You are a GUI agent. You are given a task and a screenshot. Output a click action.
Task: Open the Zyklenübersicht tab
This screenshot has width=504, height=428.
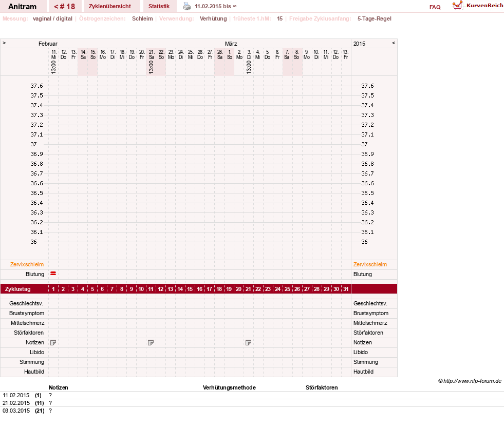(x=109, y=6)
